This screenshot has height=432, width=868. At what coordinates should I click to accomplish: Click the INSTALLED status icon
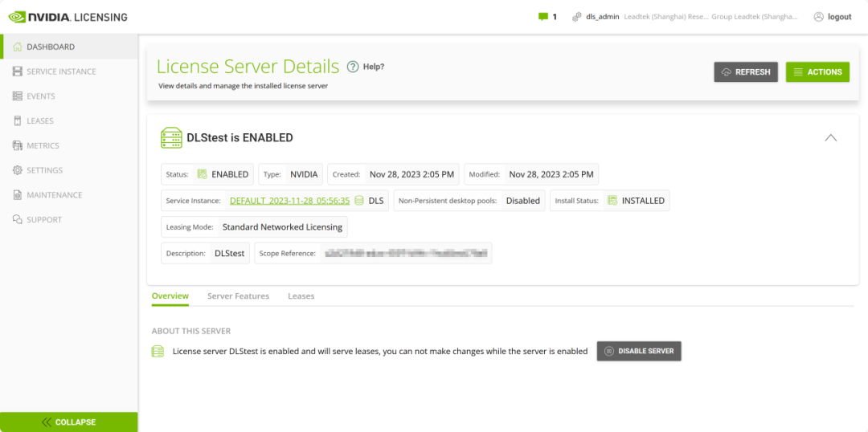[612, 200]
